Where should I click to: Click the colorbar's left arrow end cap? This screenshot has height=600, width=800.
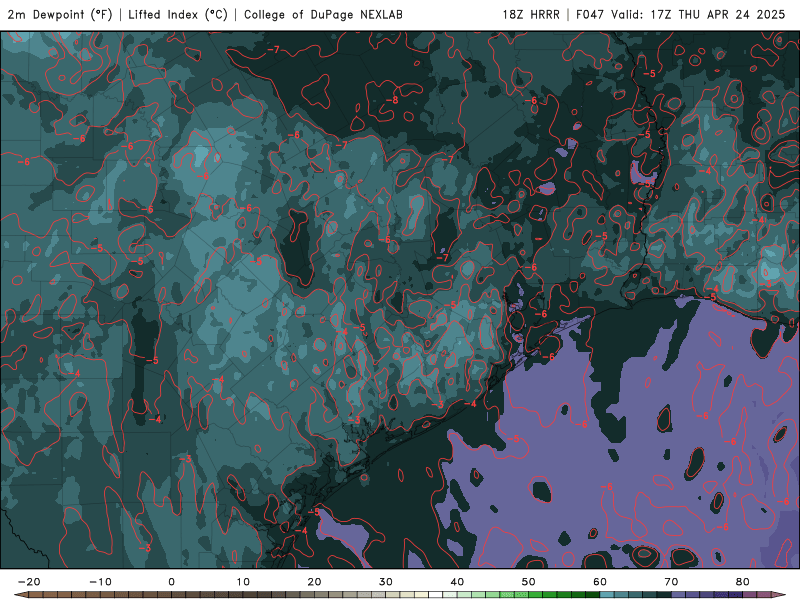click(21, 595)
